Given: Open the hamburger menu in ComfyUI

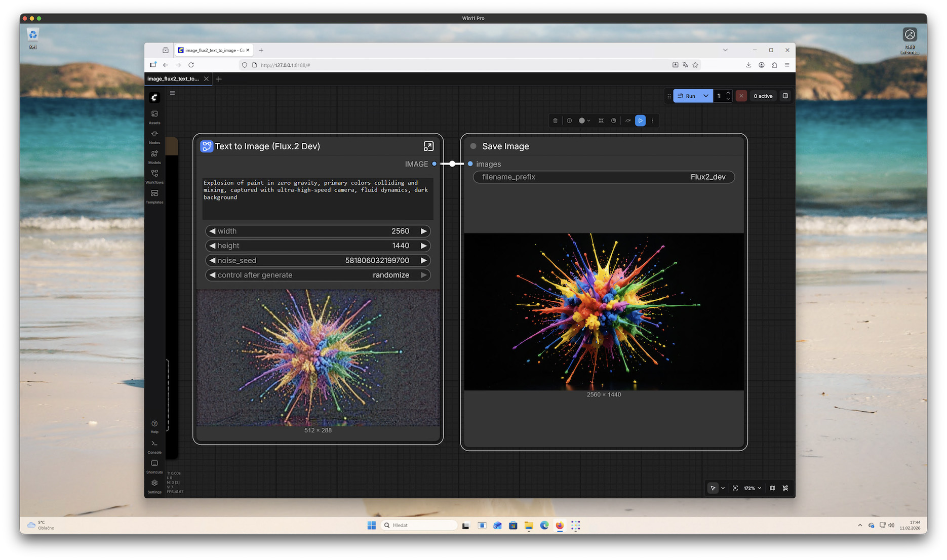Looking at the screenshot, I should (x=172, y=93).
